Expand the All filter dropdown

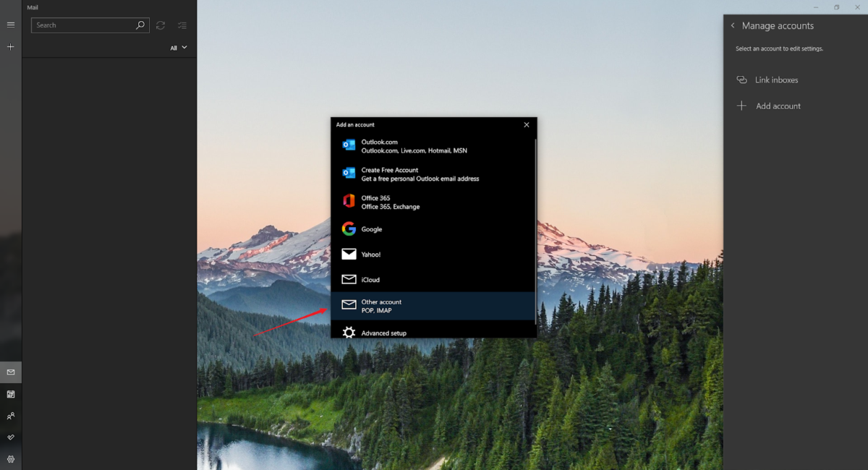point(179,48)
